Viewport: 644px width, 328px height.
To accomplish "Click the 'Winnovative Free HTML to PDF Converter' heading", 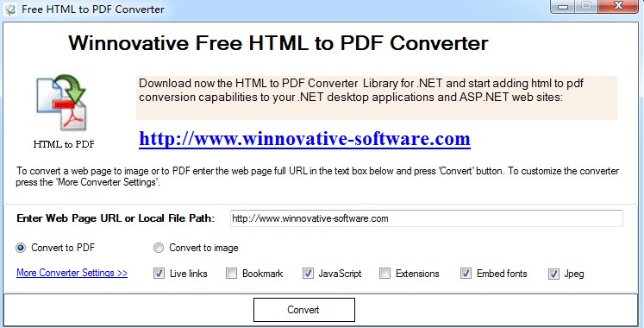I will tap(278, 43).
